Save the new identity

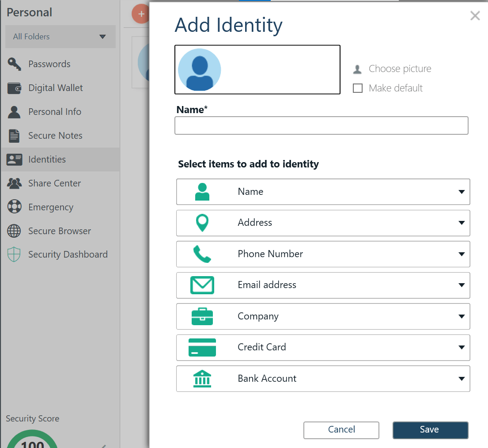(x=430, y=430)
